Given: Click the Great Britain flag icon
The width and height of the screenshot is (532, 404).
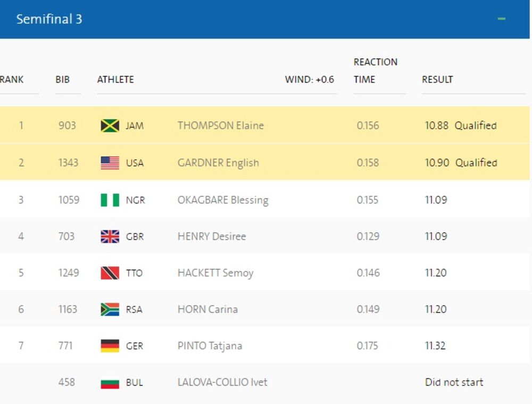Looking at the screenshot, I should click(110, 237).
